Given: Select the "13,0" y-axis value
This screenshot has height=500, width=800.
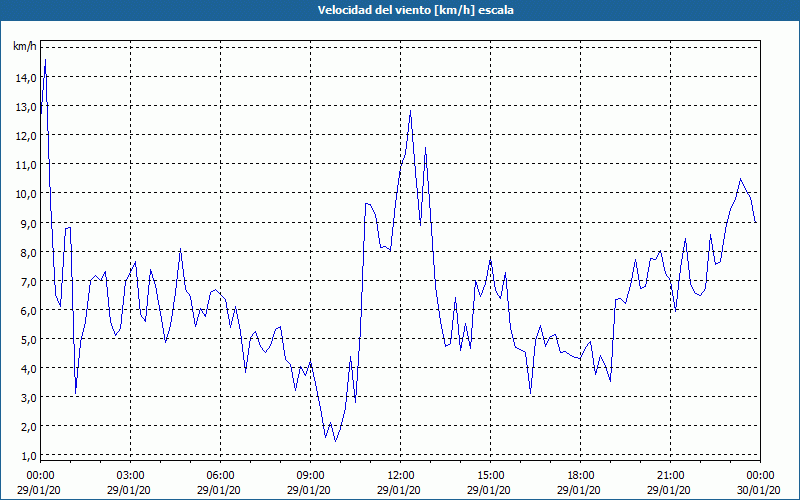Looking at the screenshot, I should [26, 107].
